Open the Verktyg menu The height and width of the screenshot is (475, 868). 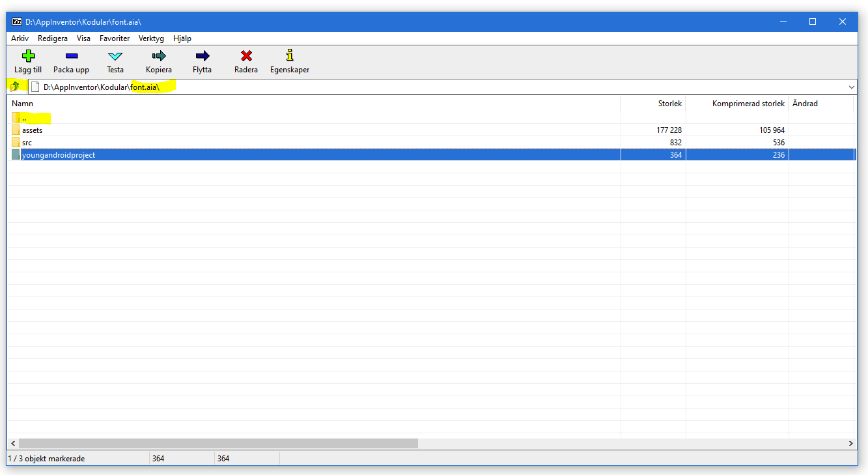click(151, 38)
